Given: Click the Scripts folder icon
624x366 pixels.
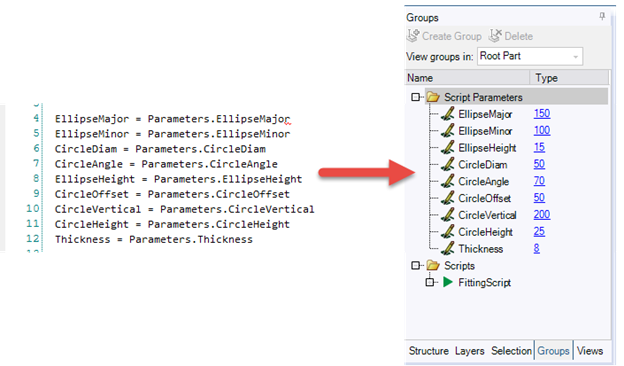Looking at the screenshot, I should coord(433,265).
